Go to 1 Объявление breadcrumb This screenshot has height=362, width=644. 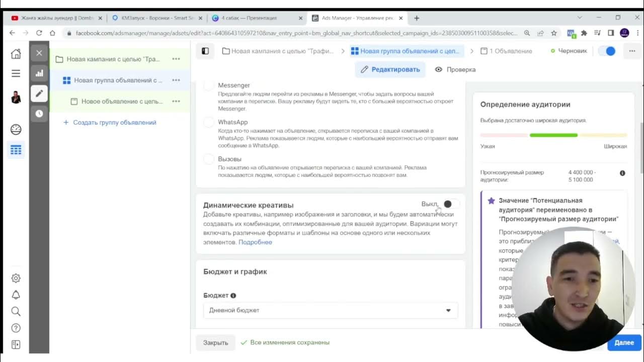pos(506,51)
